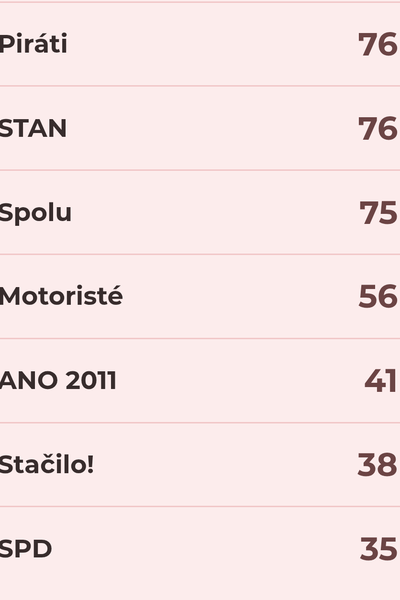Click divider line between Spolu and Motoristé
This screenshot has height=600, width=400.
coord(200,254)
